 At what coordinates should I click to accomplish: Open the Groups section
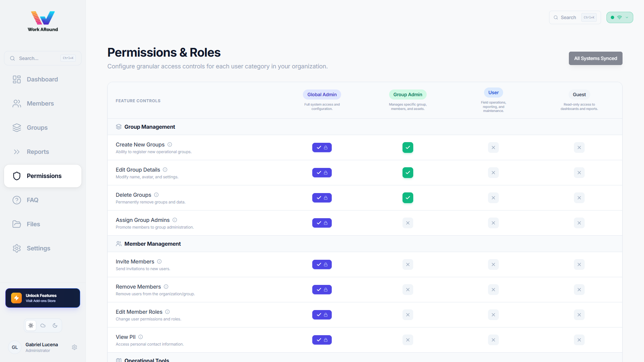(43, 128)
